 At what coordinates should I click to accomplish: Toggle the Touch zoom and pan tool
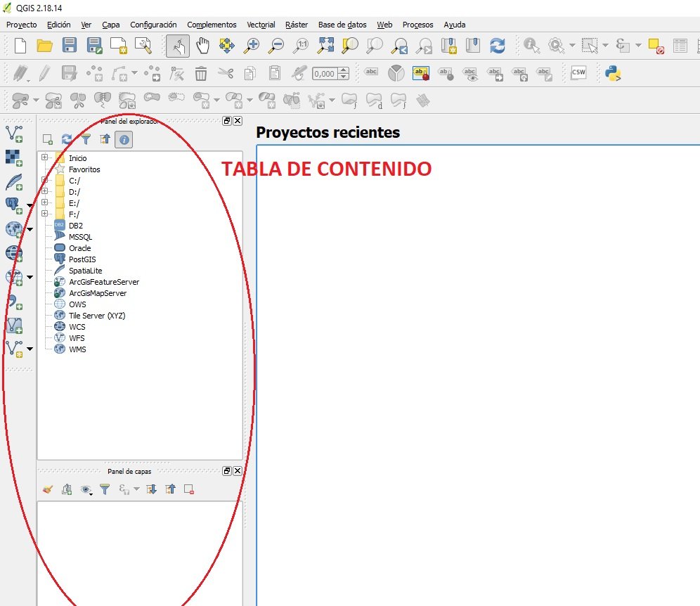tap(178, 46)
